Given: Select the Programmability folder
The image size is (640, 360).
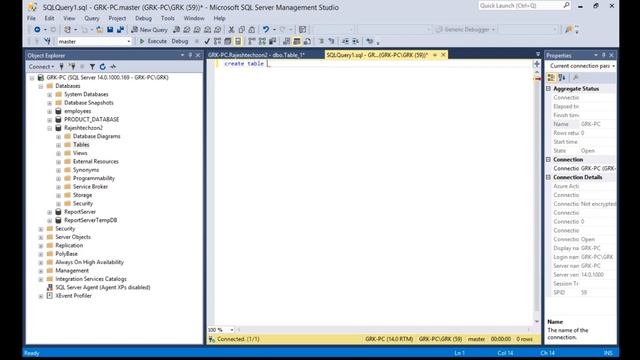Looking at the screenshot, I should 93,178.
